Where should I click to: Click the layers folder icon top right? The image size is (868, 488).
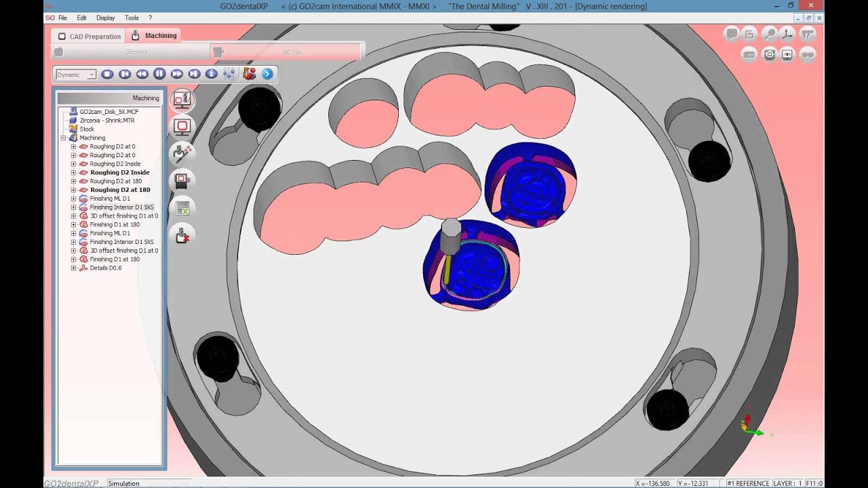click(x=749, y=34)
